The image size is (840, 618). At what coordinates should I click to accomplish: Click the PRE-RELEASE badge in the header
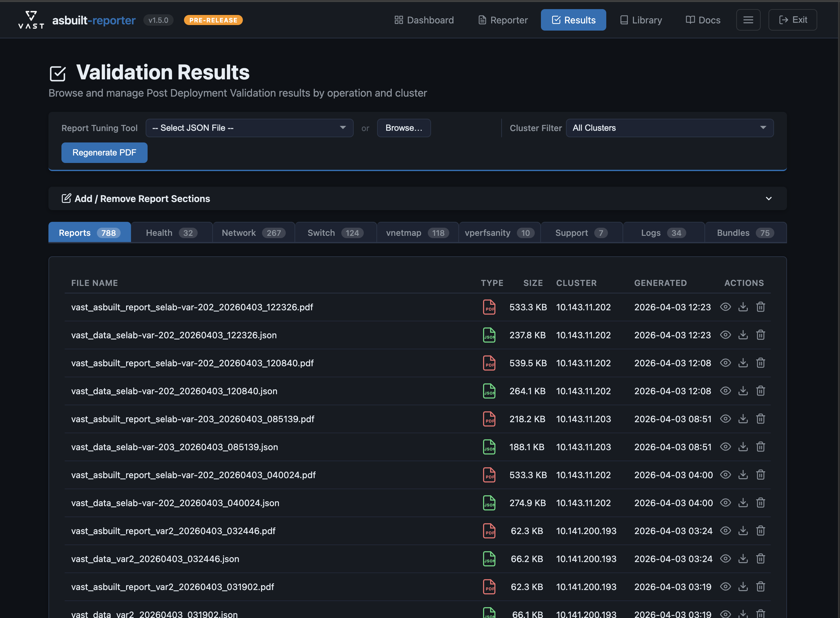click(213, 20)
